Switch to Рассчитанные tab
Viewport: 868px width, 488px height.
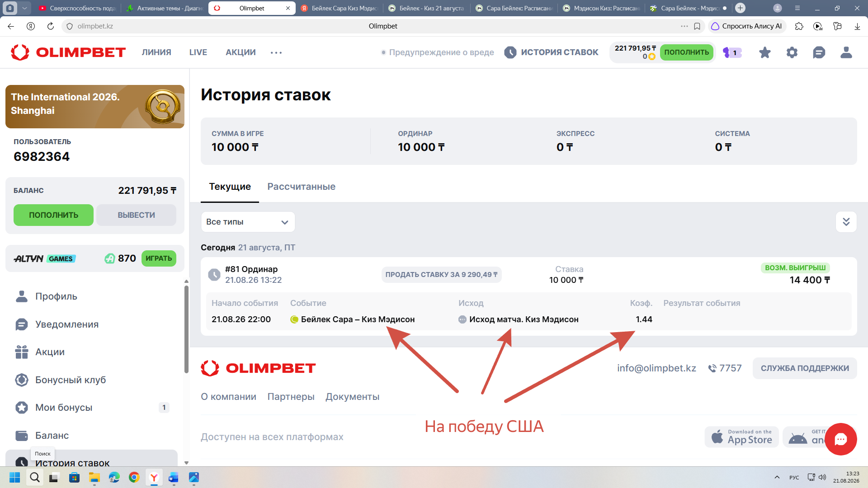tap(301, 187)
